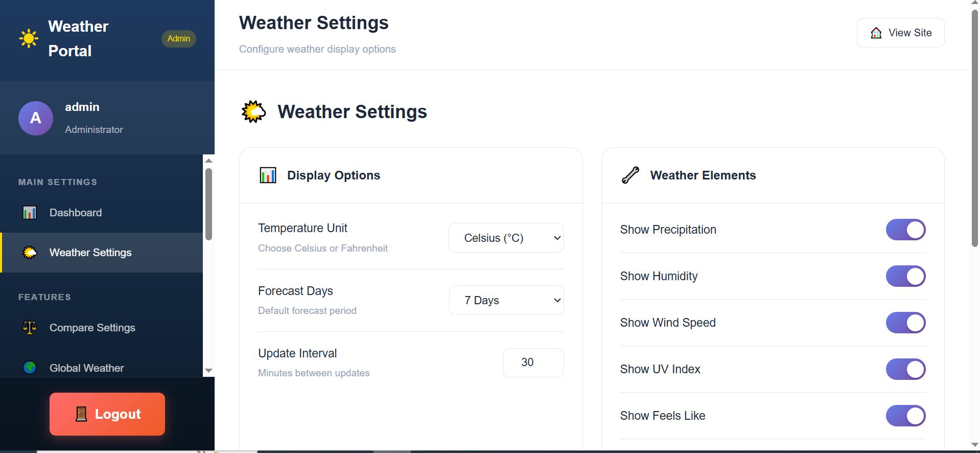Click the Update Interval input field
The image size is (980, 453).
(533, 363)
